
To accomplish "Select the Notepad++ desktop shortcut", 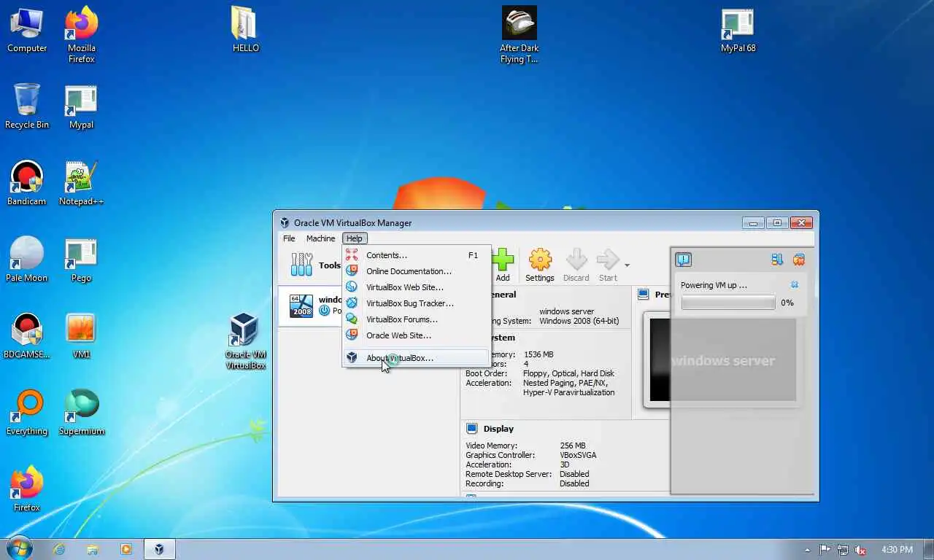I will pos(81,183).
